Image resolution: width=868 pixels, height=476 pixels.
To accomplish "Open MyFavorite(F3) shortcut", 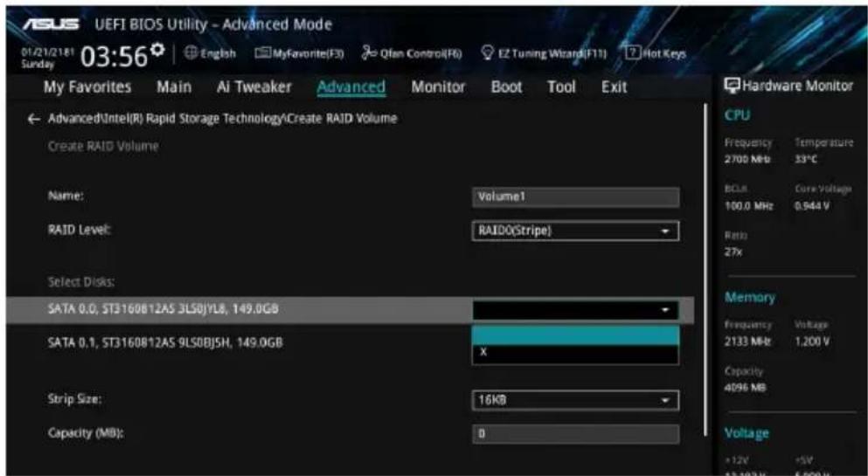I will pyautogui.click(x=300, y=53).
